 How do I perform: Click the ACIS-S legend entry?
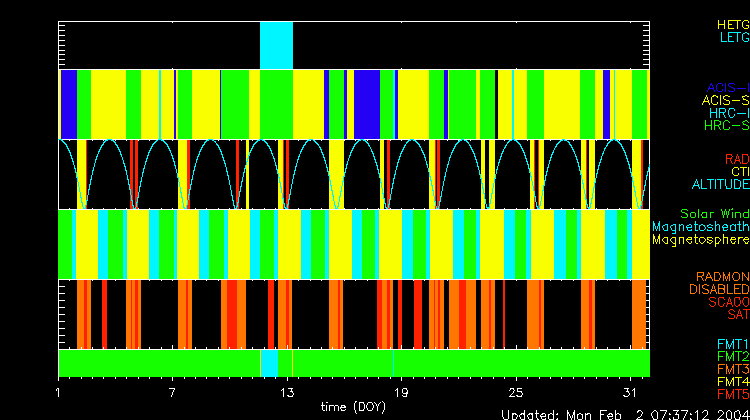(725, 100)
